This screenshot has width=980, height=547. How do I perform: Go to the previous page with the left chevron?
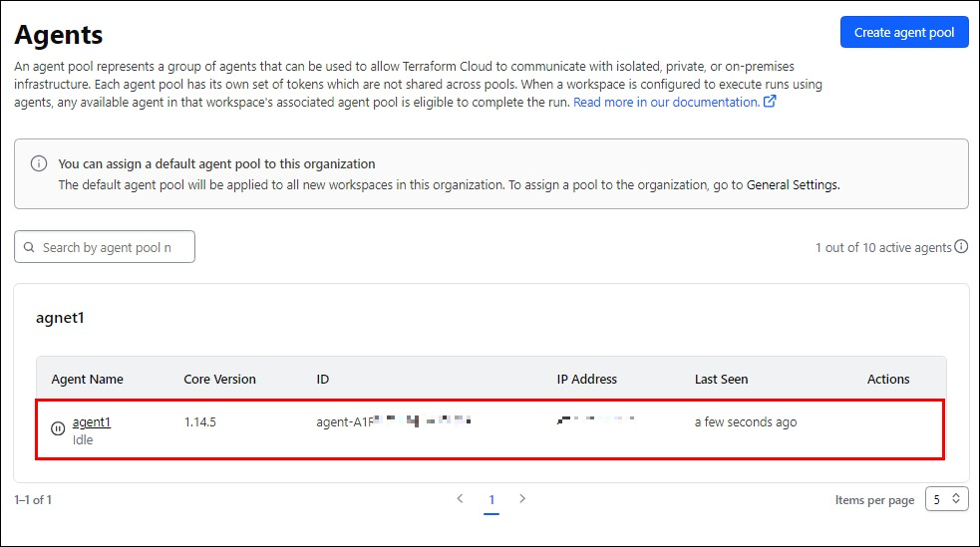click(x=460, y=498)
